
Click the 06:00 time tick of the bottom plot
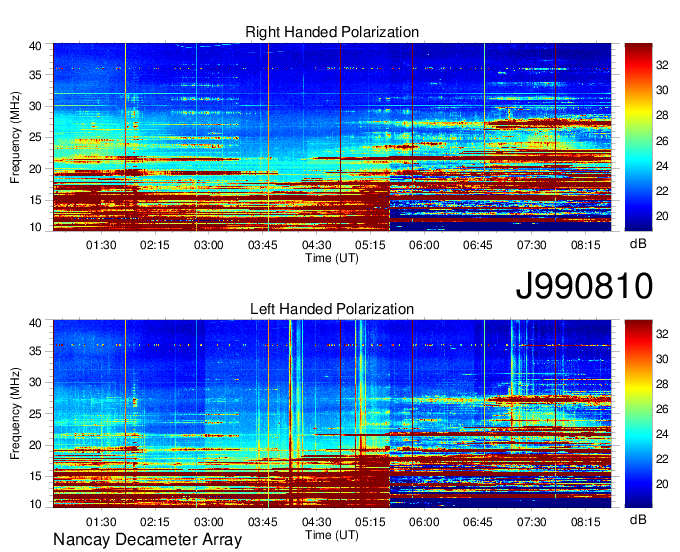424,522
